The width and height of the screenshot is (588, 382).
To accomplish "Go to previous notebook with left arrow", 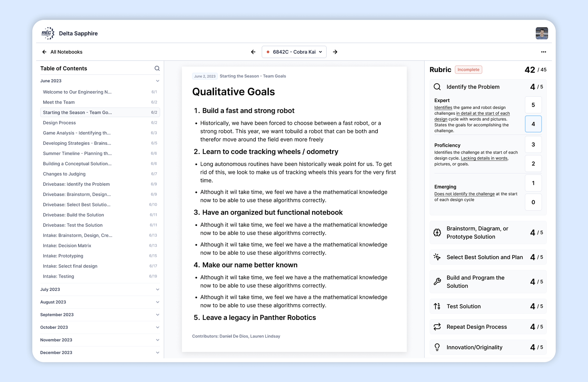I will click(253, 52).
